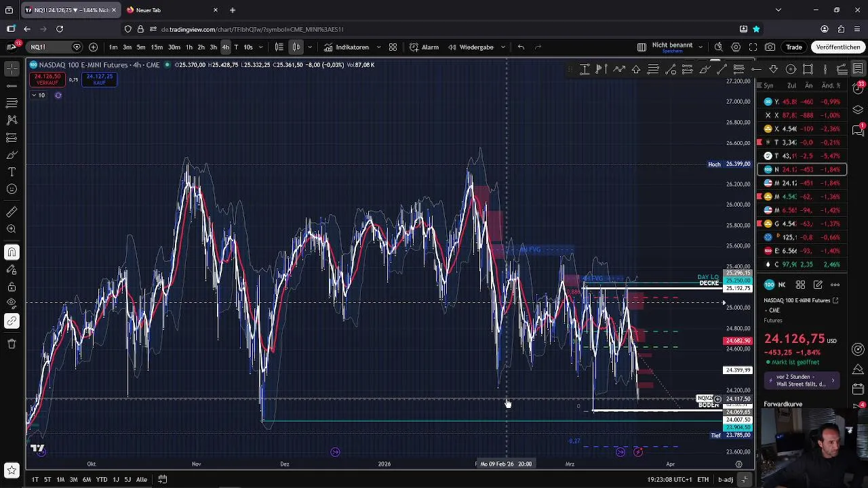Image resolution: width=868 pixels, height=488 pixels.
Task: Open the Wall Street fällt news headline
Action: pos(802,381)
